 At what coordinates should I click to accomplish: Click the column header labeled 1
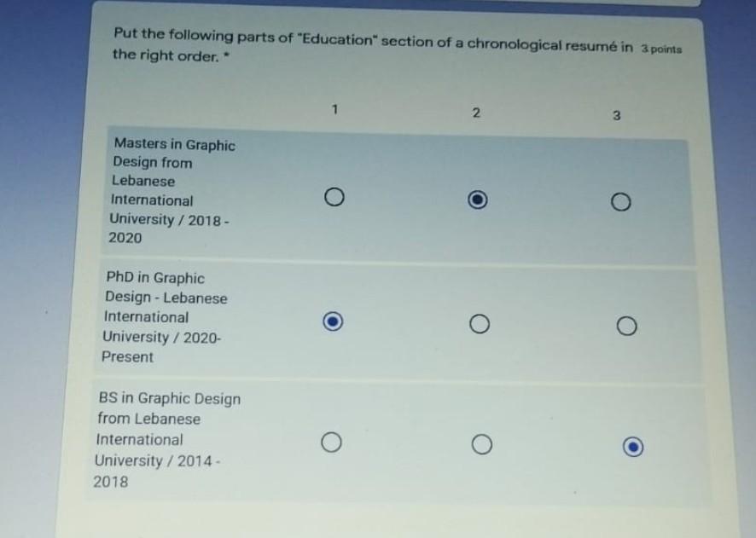[x=335, y=108]
